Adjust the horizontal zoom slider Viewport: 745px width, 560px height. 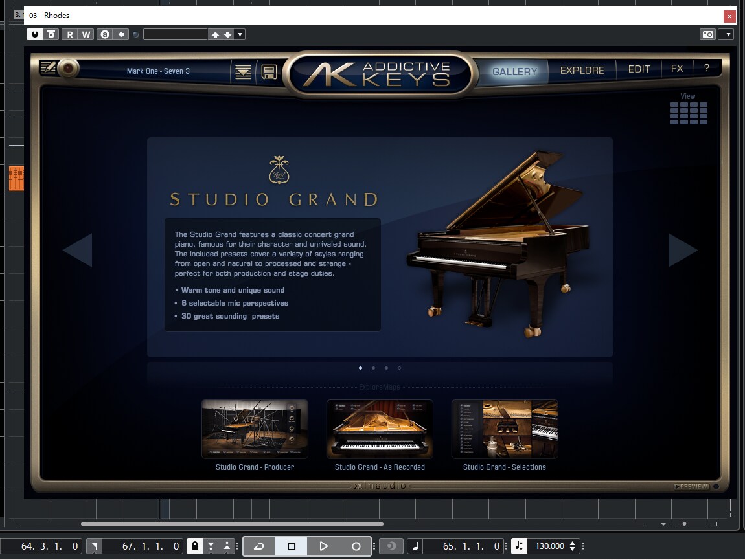684,524
